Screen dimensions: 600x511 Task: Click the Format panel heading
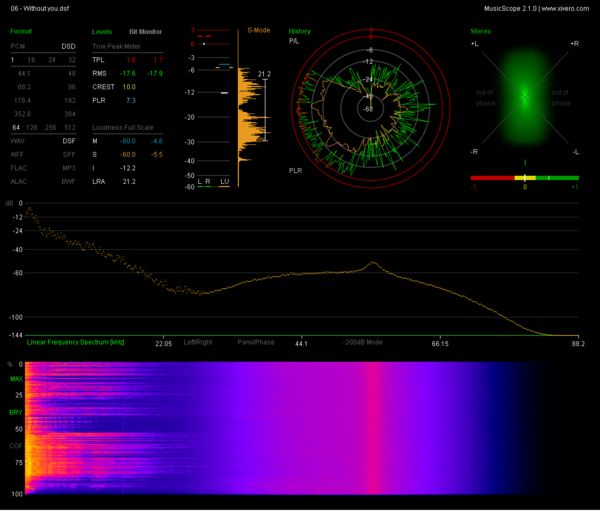(x=21, y=31)
